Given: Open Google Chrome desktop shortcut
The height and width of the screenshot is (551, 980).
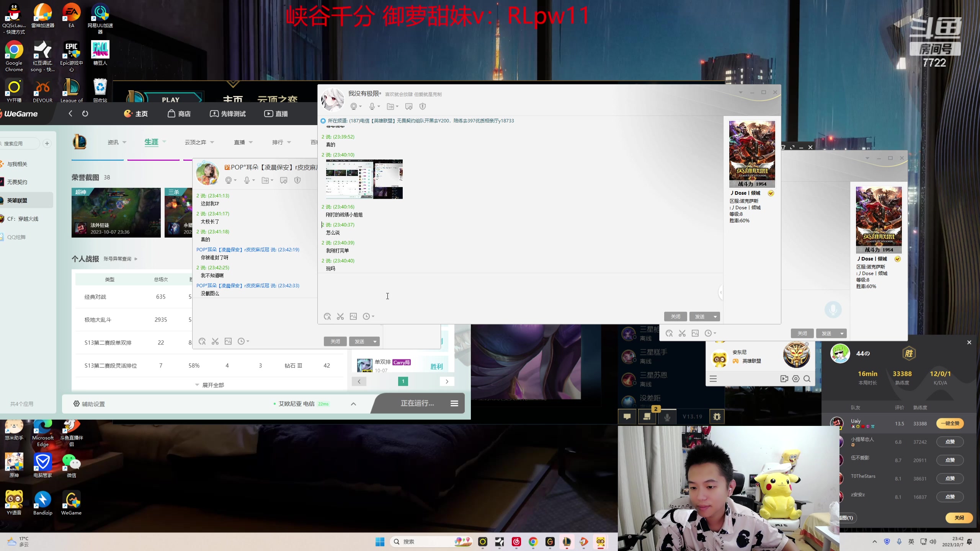Looking at the screenshot, I should click(x=14, y=56).
